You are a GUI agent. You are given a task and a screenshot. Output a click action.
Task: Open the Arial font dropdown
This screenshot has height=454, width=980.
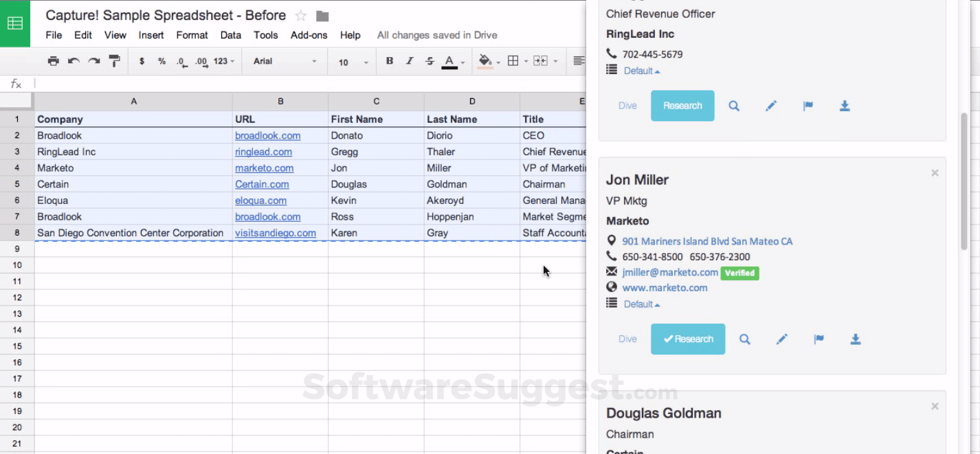pos(285,61)
